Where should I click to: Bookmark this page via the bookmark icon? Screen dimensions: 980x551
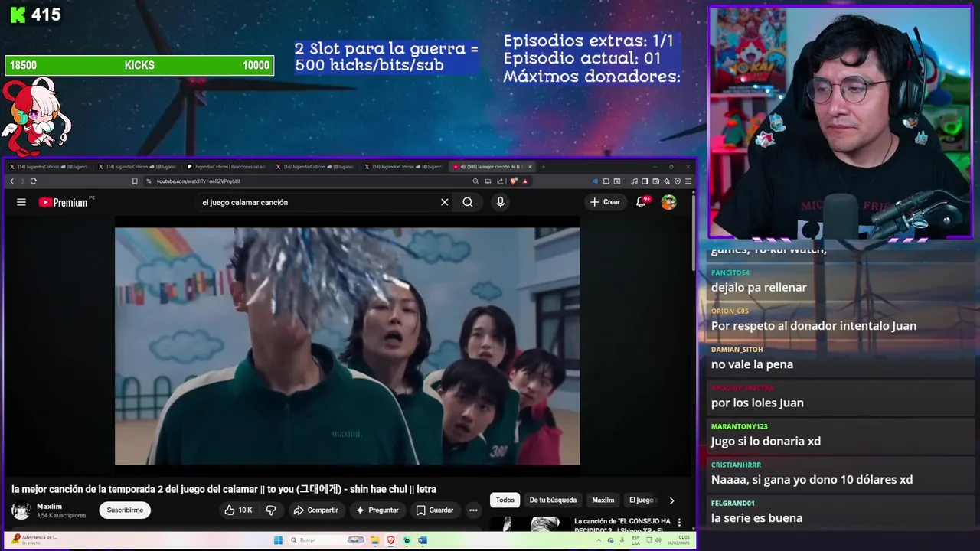click(x=135, y=181)
